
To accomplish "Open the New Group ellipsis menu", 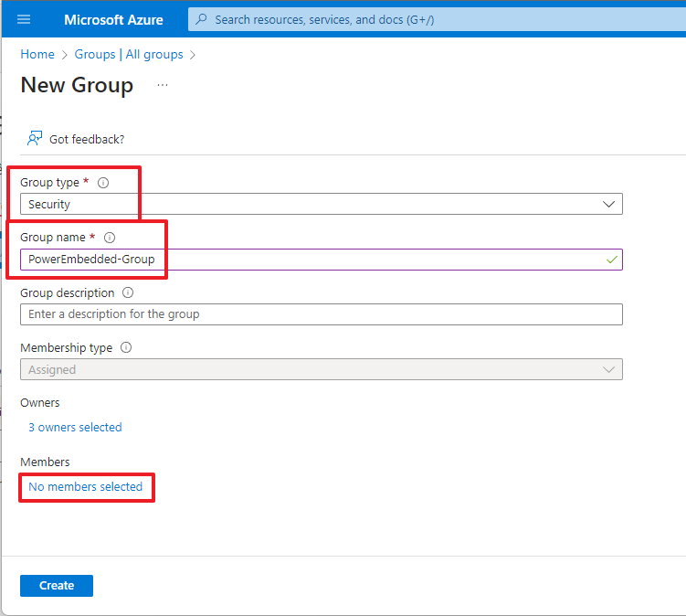I will (163, 85).
